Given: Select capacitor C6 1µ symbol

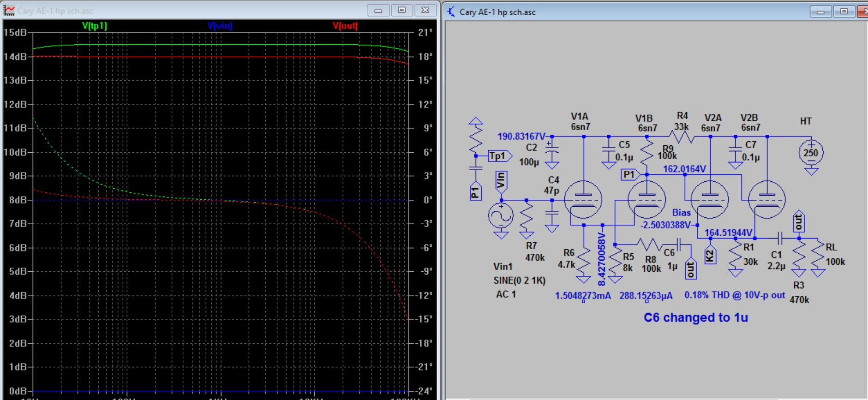Looking at the screenshot, I should pyautogui.click(x=678, y=244).
